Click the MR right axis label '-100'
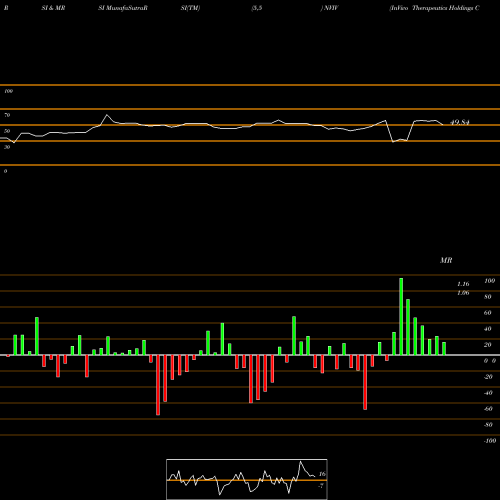 point(490,441)
